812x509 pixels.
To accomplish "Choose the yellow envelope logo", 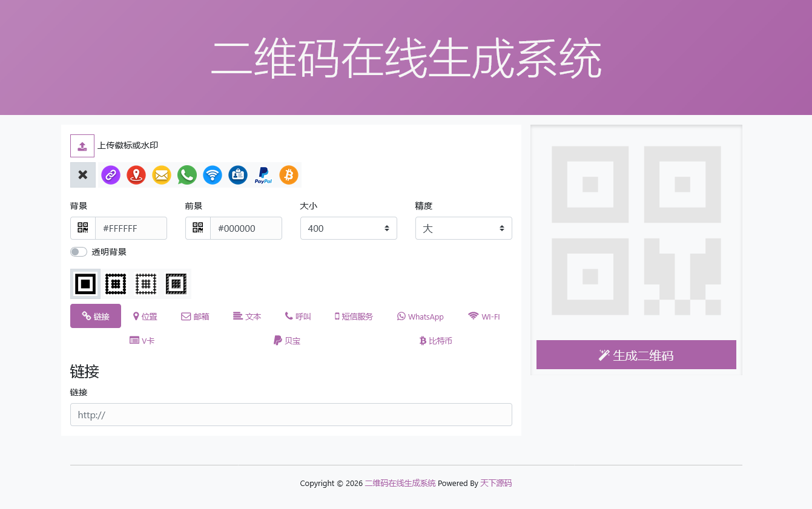I will [162, 175].
